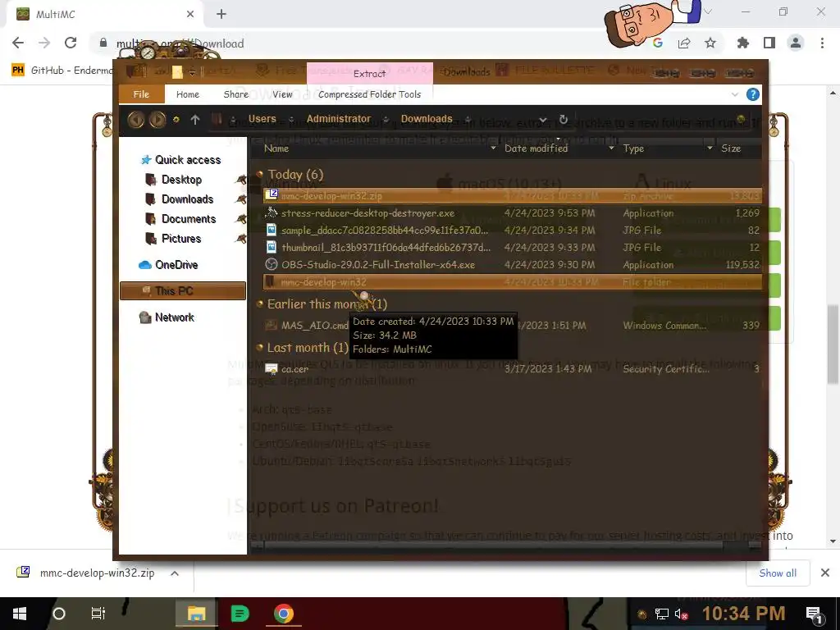Open Compressed Folder Tools tab

point(370,94)
